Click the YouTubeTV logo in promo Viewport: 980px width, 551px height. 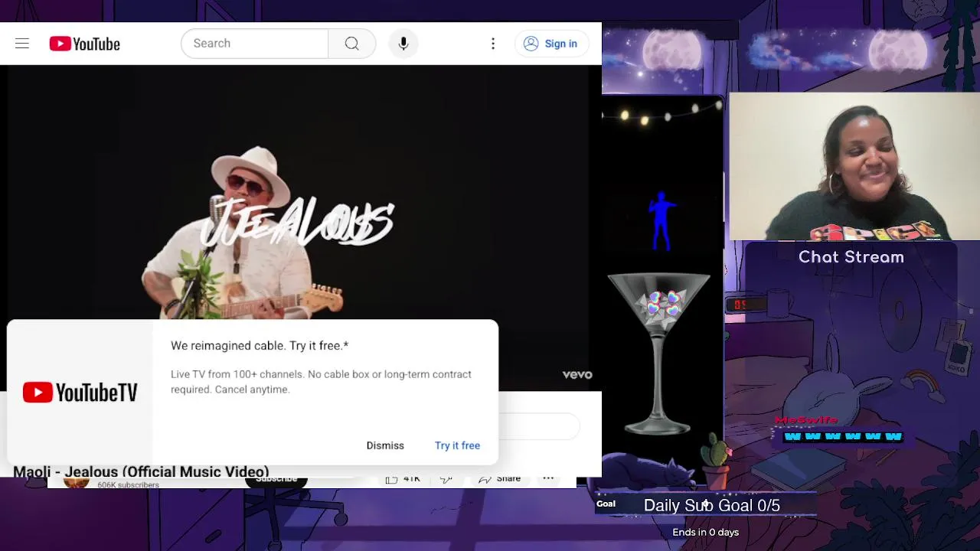[x=80, y=393]
